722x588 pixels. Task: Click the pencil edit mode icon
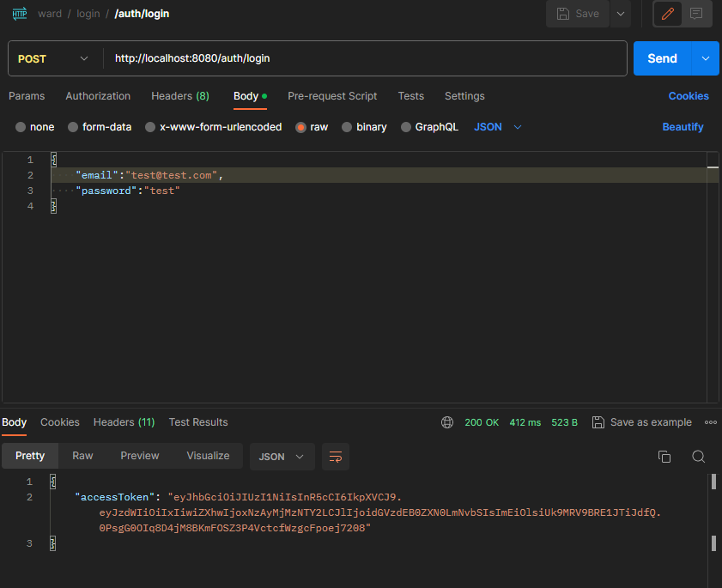coord(668,14)
